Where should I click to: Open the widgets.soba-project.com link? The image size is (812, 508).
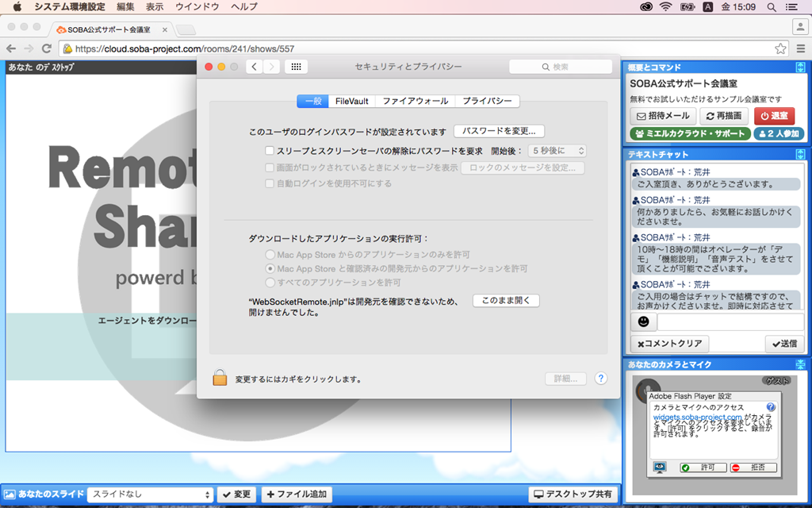point(698,417)
